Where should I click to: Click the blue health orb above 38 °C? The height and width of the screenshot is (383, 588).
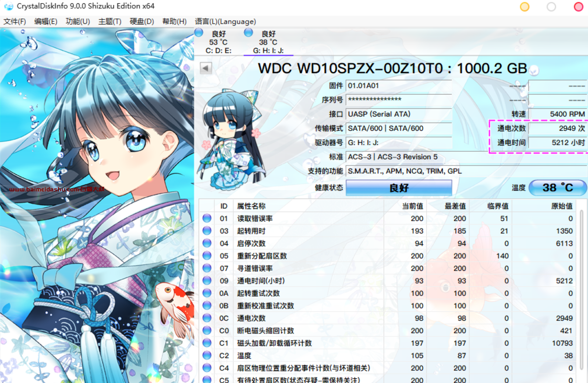click(x=249, y=32)
